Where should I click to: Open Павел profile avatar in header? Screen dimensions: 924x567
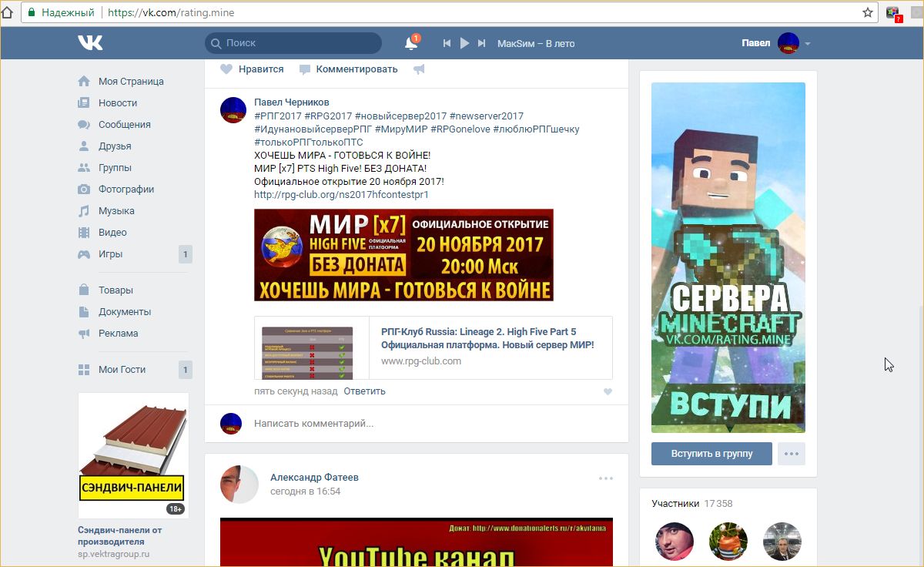pyautogui.click(x=788, y=43)
